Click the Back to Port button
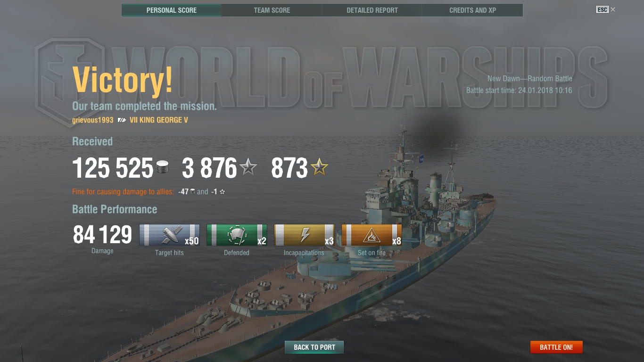 pyautogui.click(x=314, y=347)
